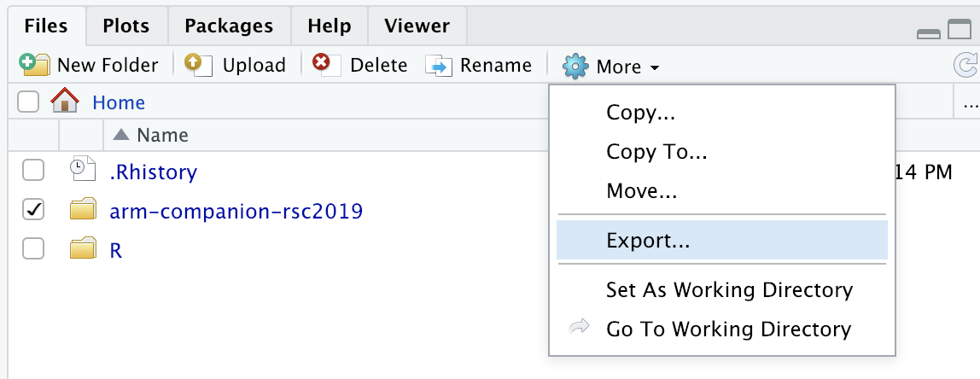Check the .Rhistory file checkbox
Image resolution: width=980 pixels, height=379 pixels.
(33, 170)
